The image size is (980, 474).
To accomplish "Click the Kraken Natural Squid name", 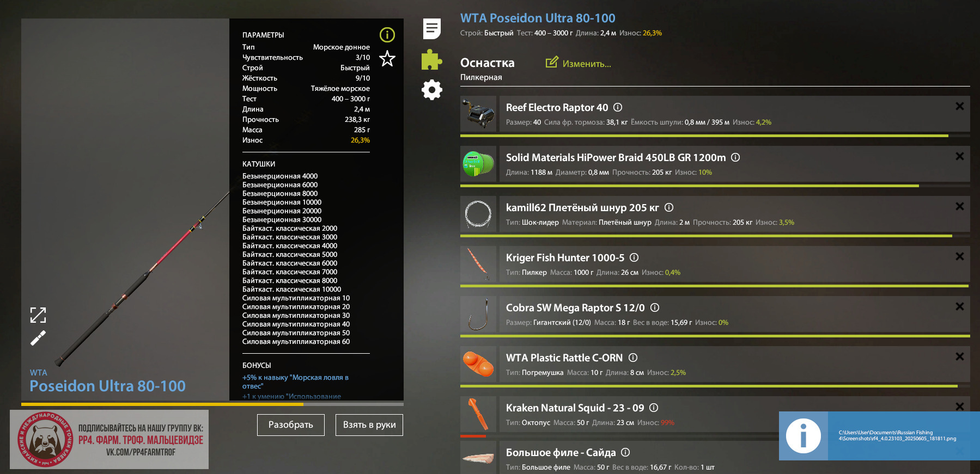I will click(575, 408).
